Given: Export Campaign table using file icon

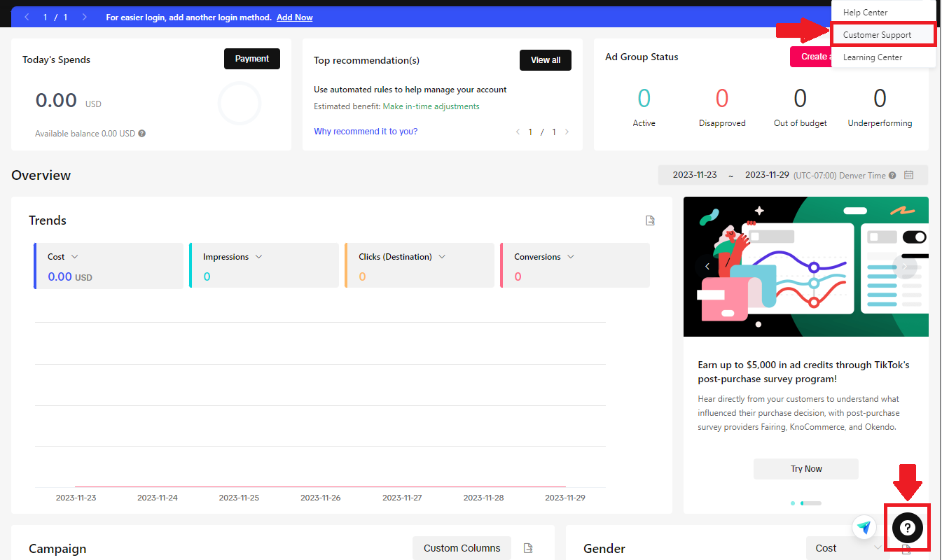Looking at the screenshot, I should 529,548.
